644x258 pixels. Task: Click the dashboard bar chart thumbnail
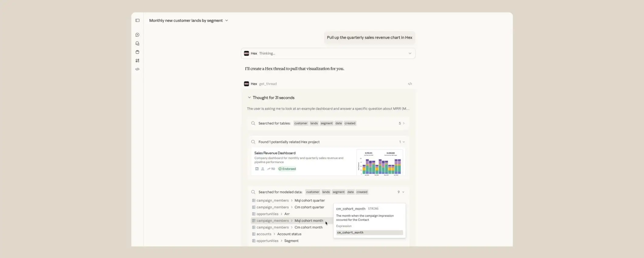[x=380, y=162]
